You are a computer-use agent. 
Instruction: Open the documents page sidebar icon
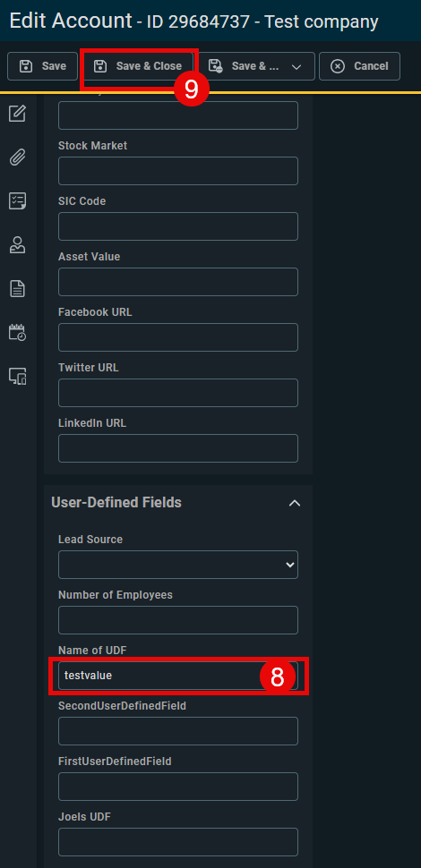18,288
